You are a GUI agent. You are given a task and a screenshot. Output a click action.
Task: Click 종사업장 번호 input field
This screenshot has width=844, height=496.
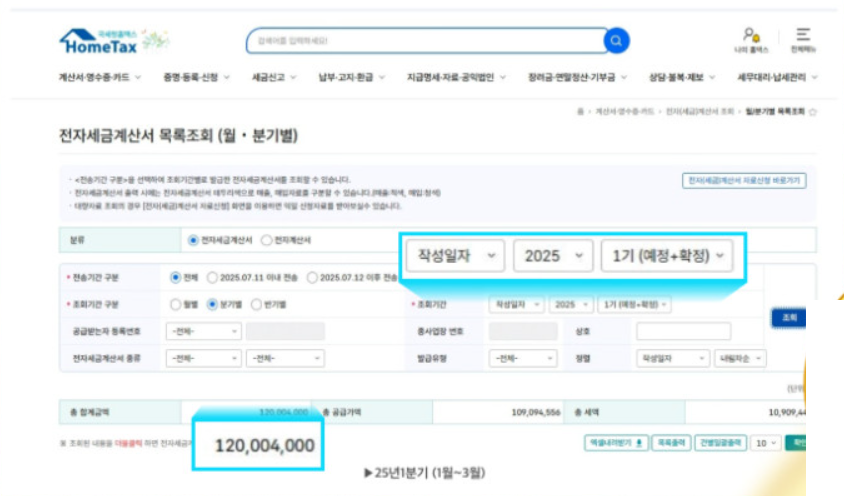(523, 332)
